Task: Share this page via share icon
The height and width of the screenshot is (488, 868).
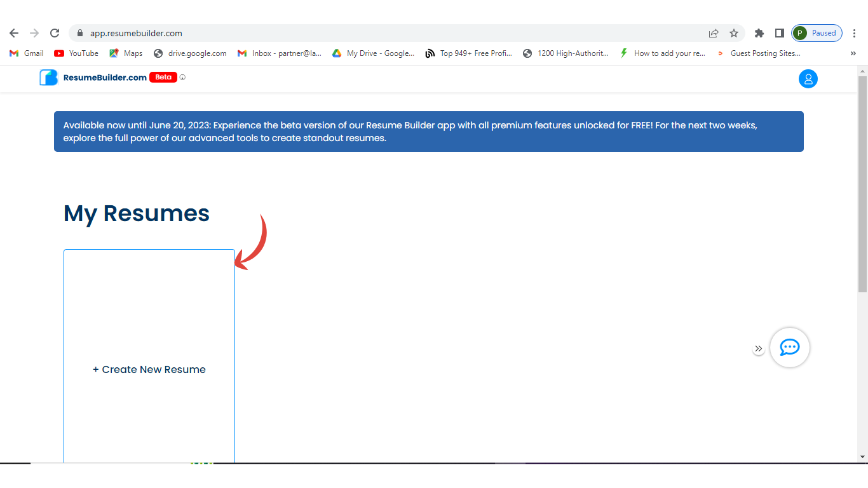Action: point(714,33)
